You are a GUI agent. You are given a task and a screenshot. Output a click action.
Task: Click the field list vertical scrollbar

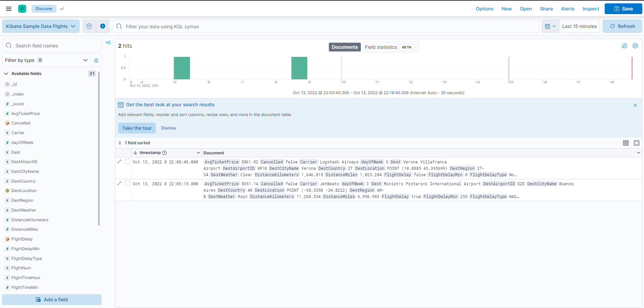click(x=99, y=149)
